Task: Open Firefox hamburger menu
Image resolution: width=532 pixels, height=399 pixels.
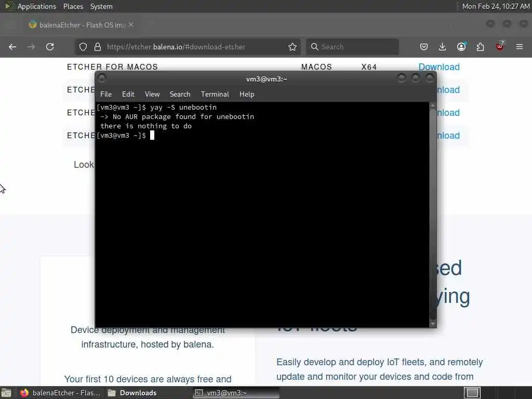Action: [520, 47]
